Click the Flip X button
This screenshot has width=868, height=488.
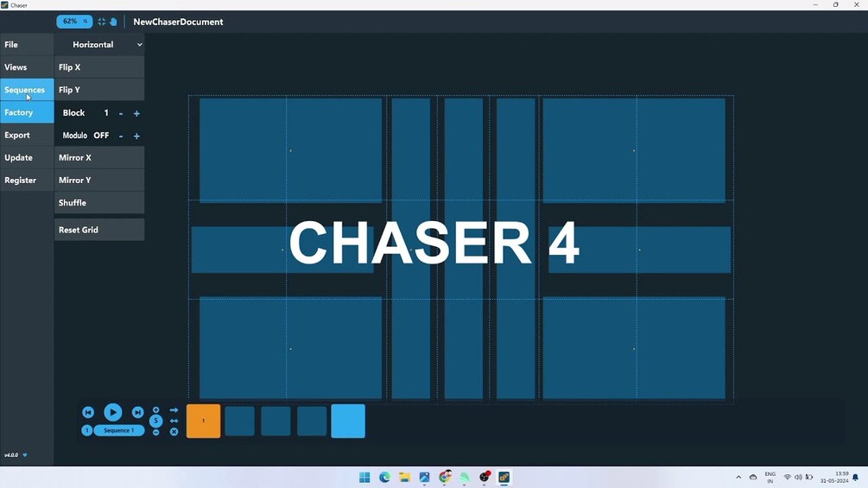(x=99, y=67)
